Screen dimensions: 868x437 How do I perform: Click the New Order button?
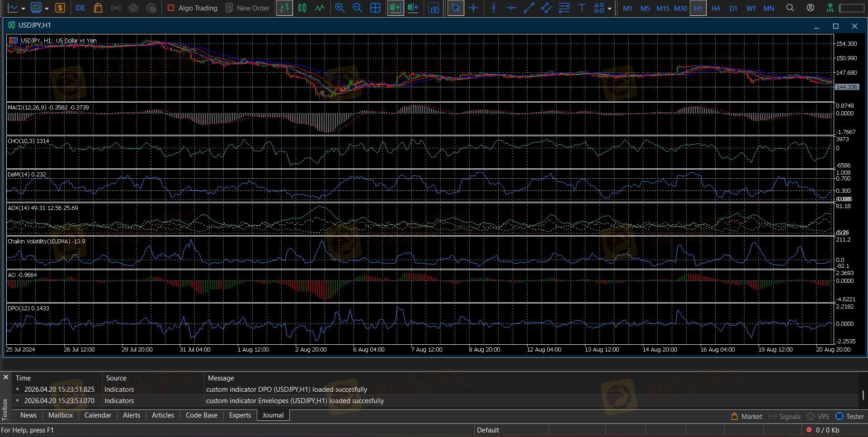(247, 8)
